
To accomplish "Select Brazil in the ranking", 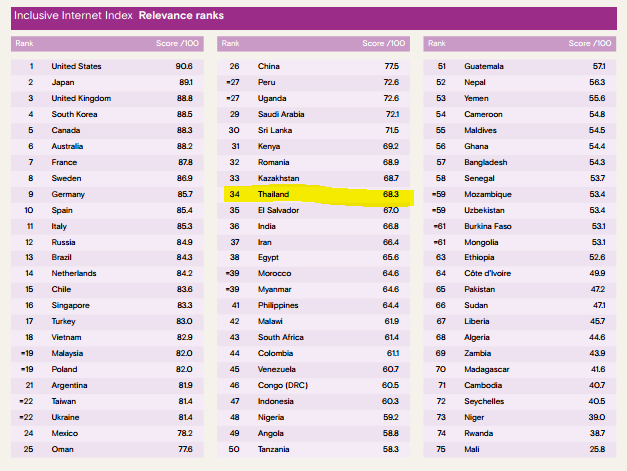I will [x=62, y=257].
